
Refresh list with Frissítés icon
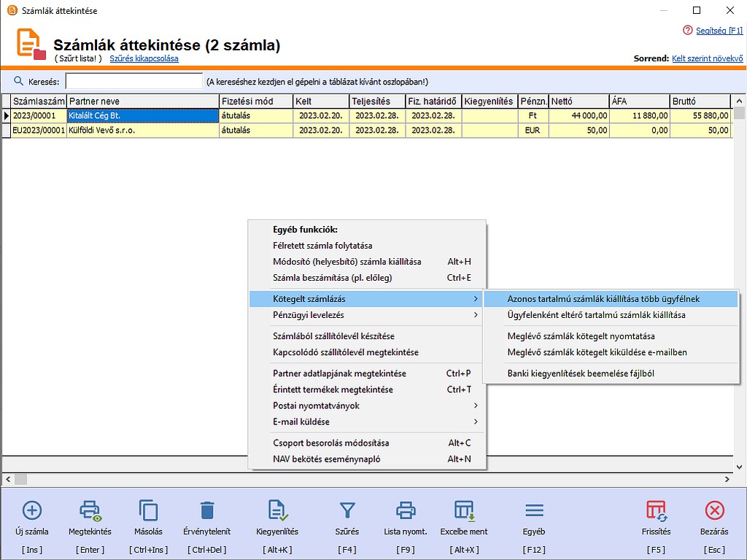(656, 510)
